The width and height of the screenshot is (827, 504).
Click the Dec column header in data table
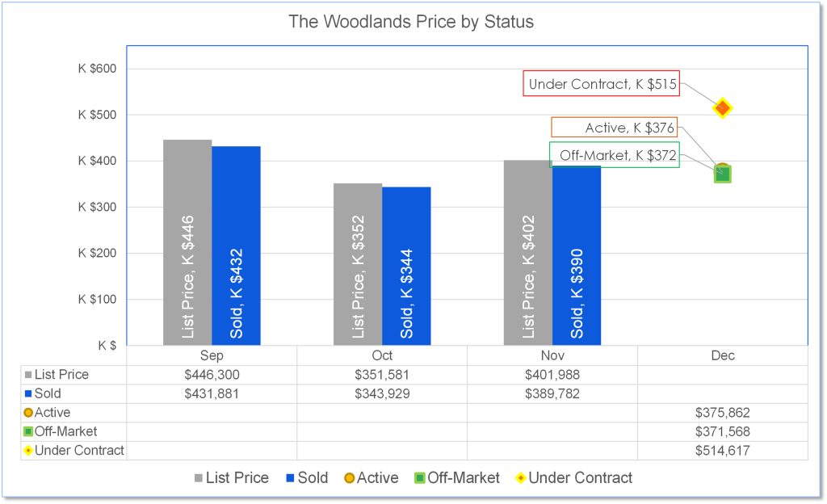pyautogui.click(x=723, y=355)
